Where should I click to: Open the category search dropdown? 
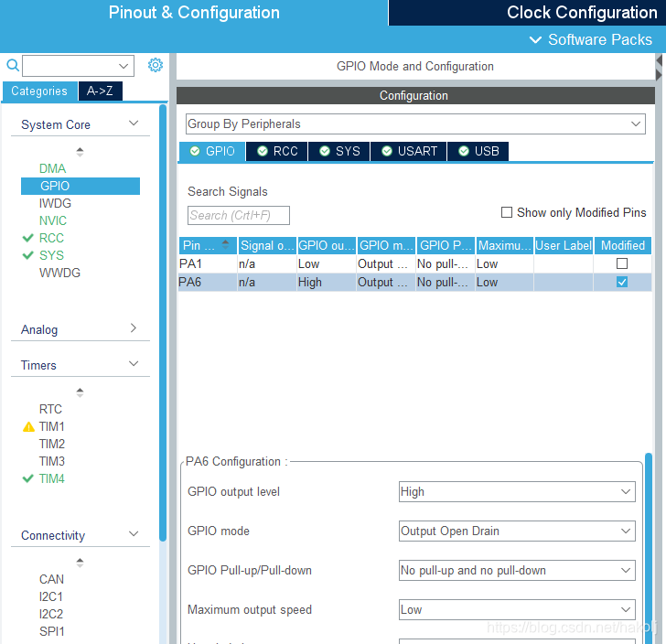[x=124, y=66]
